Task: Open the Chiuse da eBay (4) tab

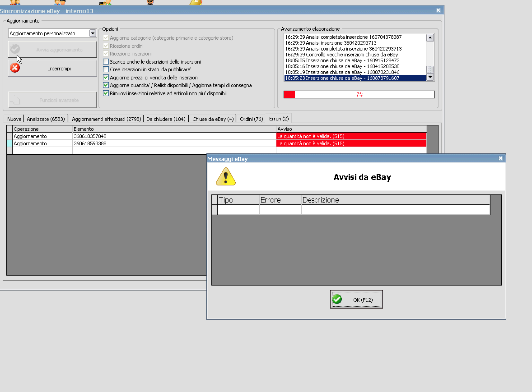Action: 213,119
